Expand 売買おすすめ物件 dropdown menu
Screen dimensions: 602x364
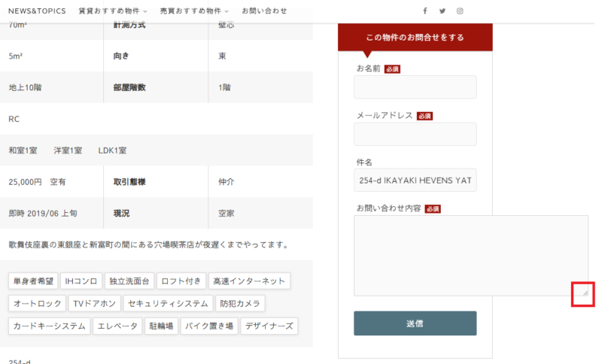197,11
